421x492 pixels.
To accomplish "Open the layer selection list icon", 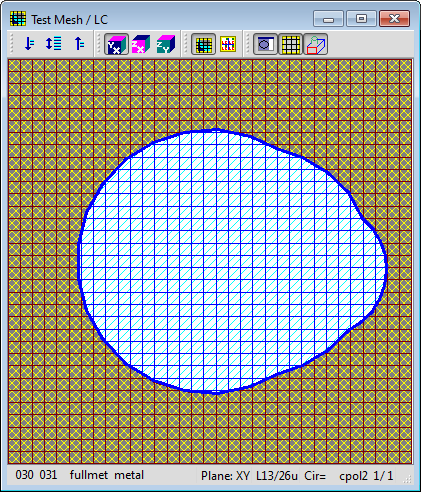I will [x=54, y=44].
